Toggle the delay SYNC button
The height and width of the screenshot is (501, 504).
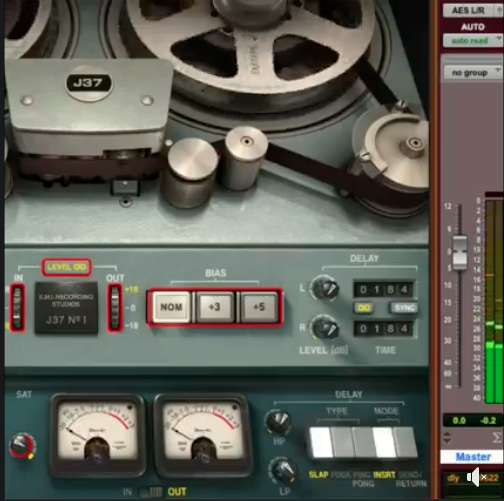point(403,307)
